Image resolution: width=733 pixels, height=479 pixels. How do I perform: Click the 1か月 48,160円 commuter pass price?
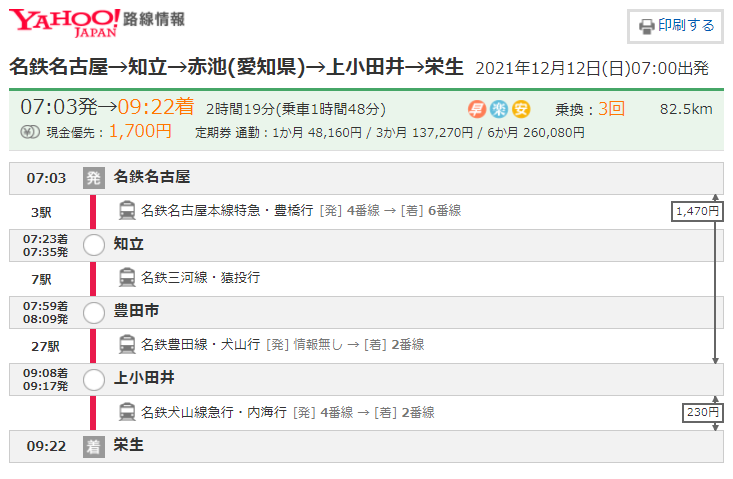[x=317, y=133]
